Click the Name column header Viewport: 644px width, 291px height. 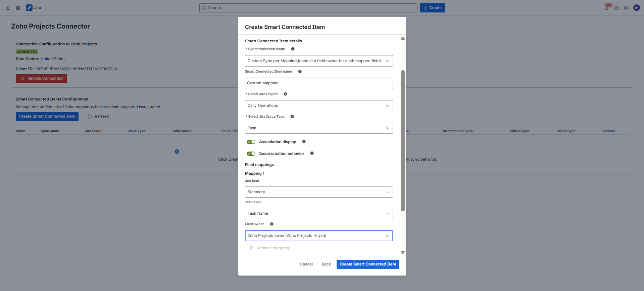20,131
